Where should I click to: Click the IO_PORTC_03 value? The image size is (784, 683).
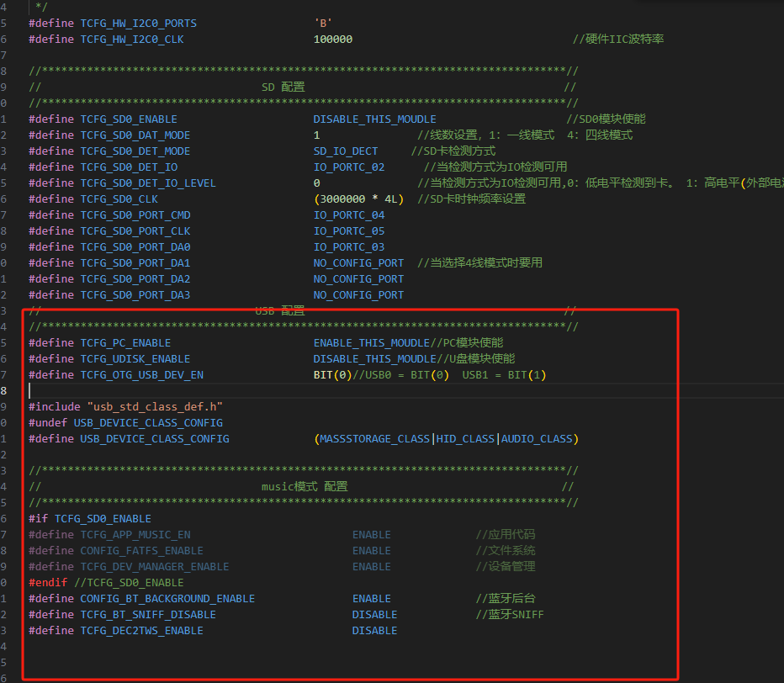pyautogui.click(x=349, y=247)
